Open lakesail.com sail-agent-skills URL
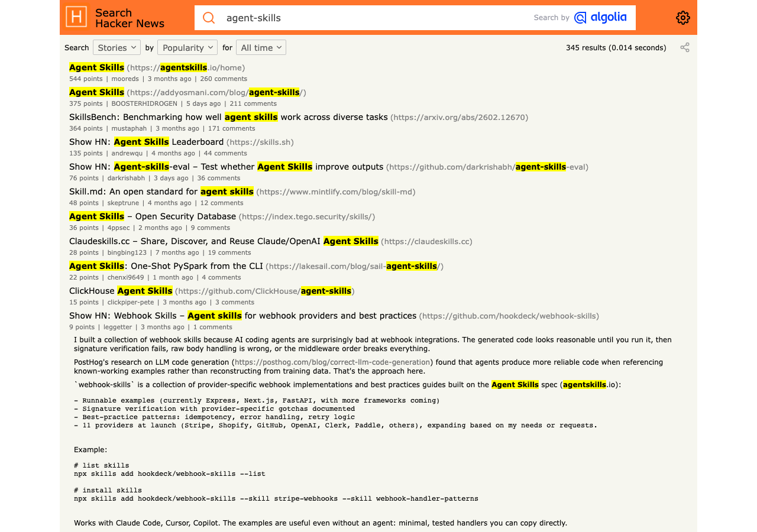757x532 pixels. point(355,267)
